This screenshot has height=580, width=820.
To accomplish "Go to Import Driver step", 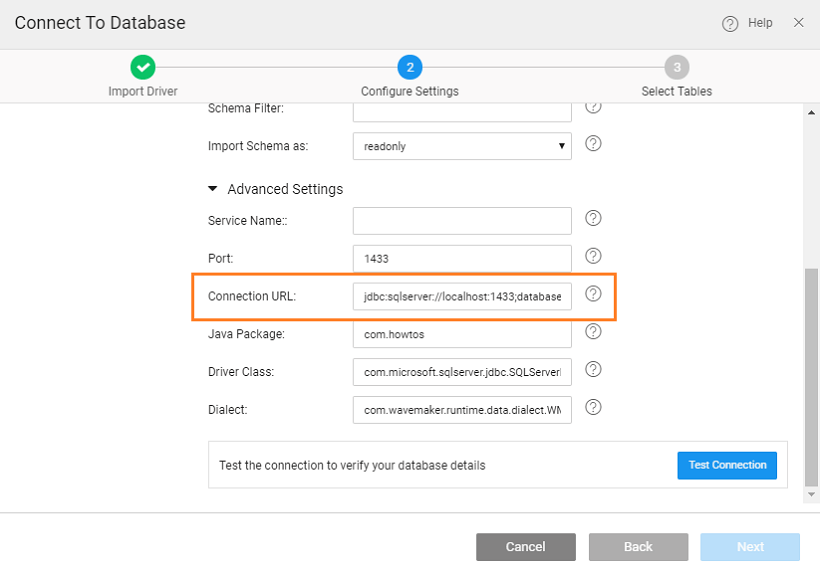I will pos(143,68).
